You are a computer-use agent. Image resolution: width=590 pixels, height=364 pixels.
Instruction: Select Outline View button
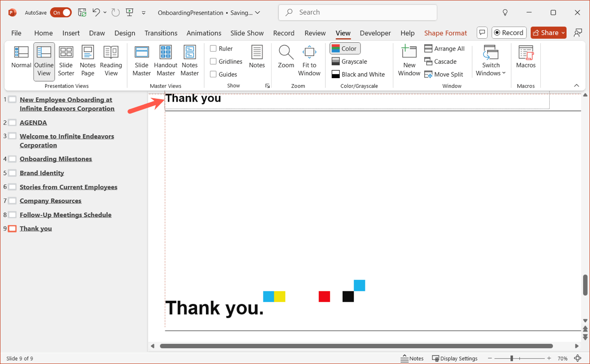(44, 61)
